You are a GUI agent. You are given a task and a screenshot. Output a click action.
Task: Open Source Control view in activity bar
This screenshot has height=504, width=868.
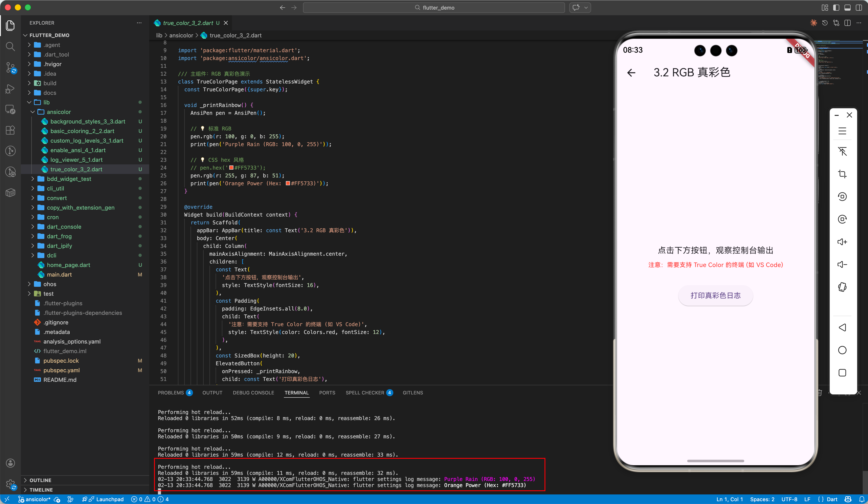pos(10,67)
